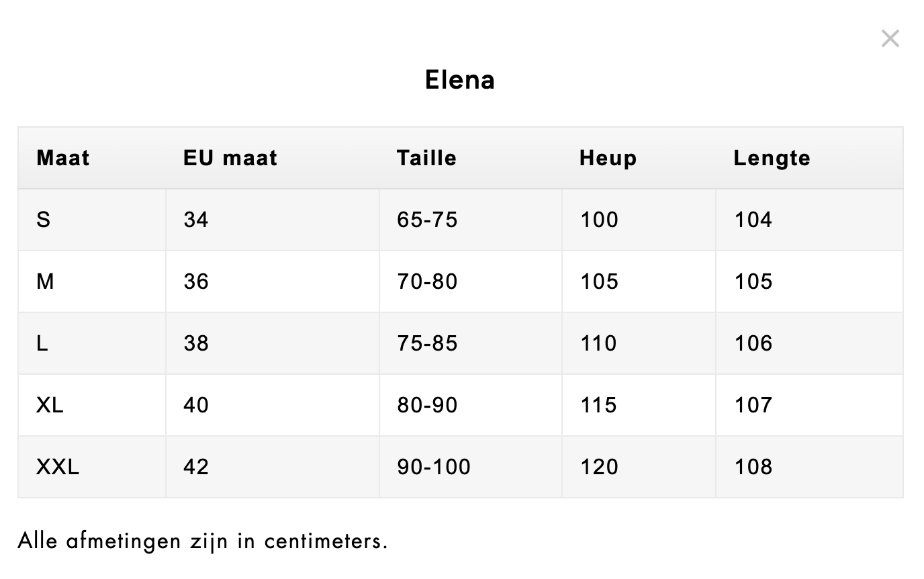Click the Elena title heading

point(460,80)
